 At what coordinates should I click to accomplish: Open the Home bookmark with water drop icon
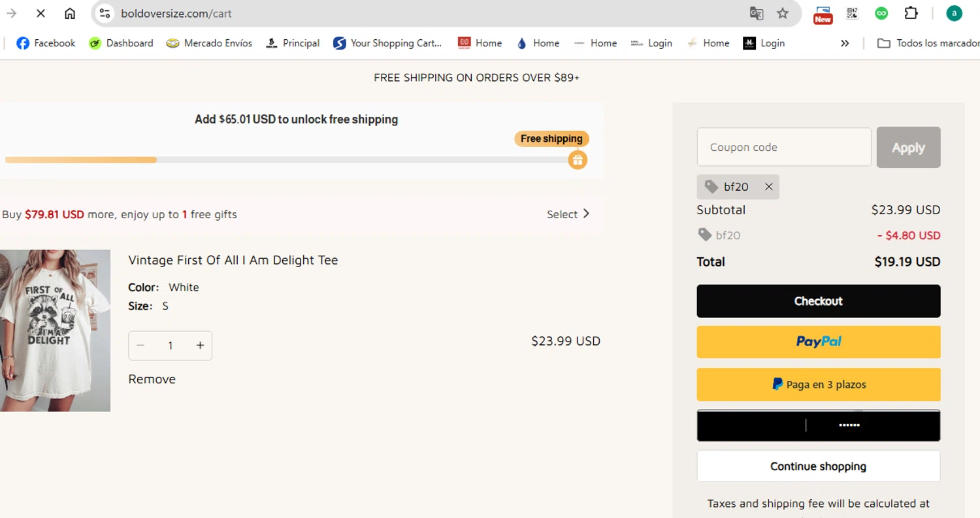point(538,43)
